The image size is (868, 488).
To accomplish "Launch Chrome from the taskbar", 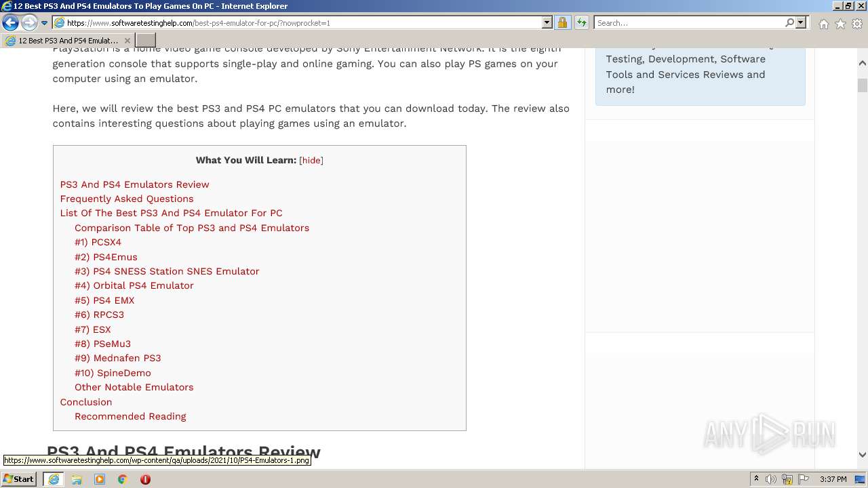I will (122, 479).
